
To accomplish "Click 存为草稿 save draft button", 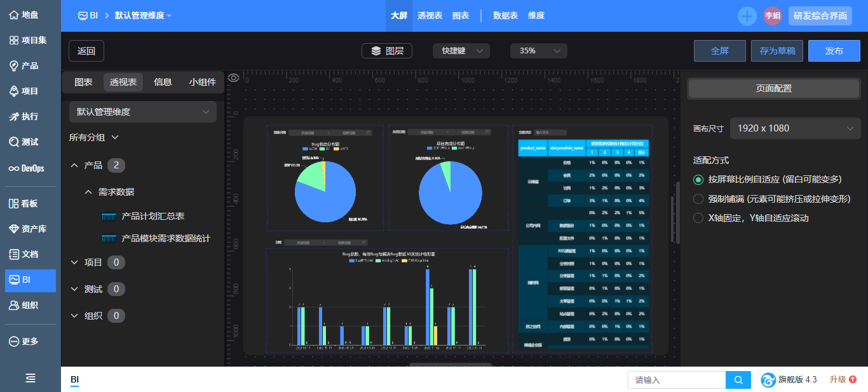I will click(x=777, y=51).
